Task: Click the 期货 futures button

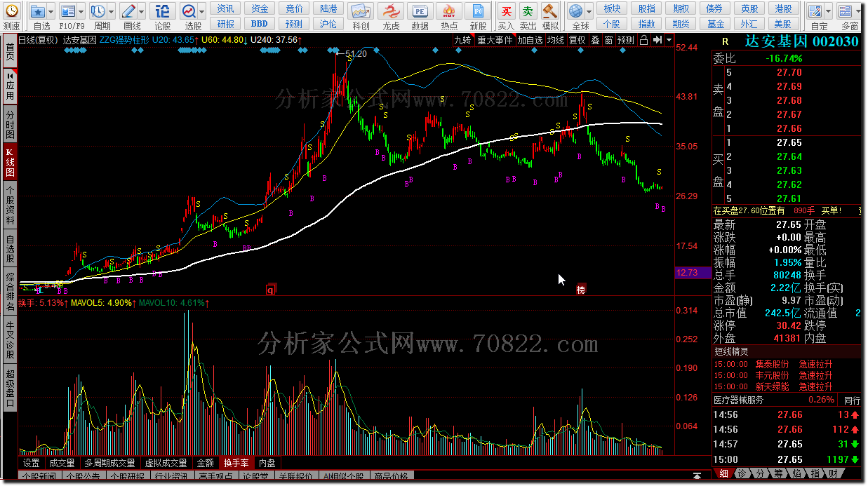Action: (x=681, y=24)
